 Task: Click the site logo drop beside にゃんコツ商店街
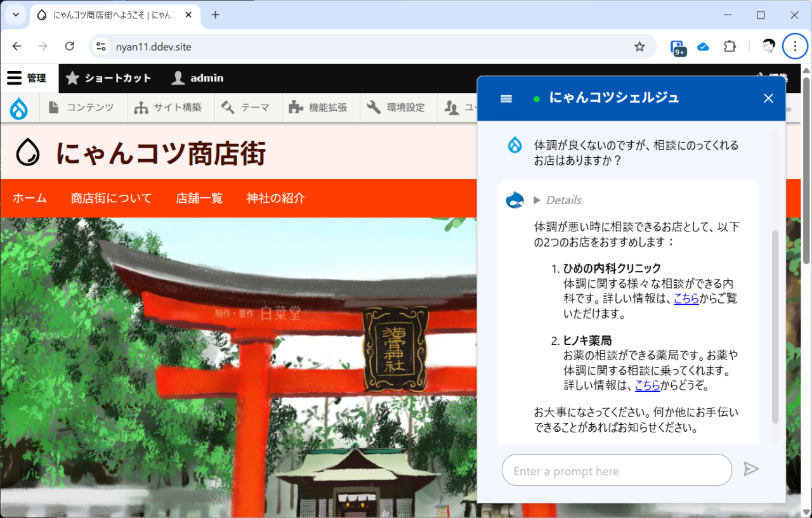[x=29, y=152]
